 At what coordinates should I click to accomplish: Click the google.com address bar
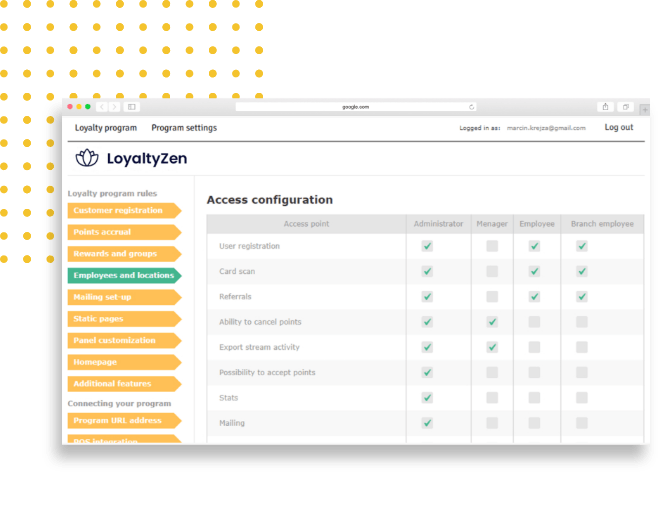[x=356, y=107]
